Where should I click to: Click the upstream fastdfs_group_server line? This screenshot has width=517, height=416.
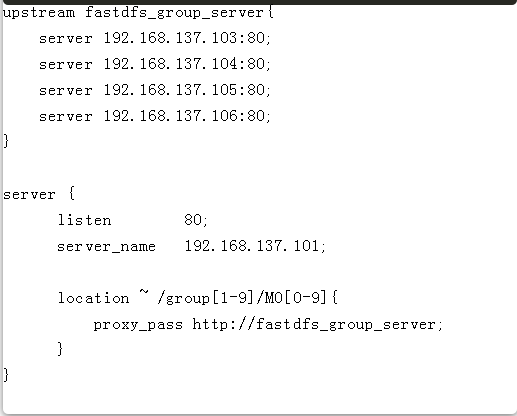coord(138,13)
